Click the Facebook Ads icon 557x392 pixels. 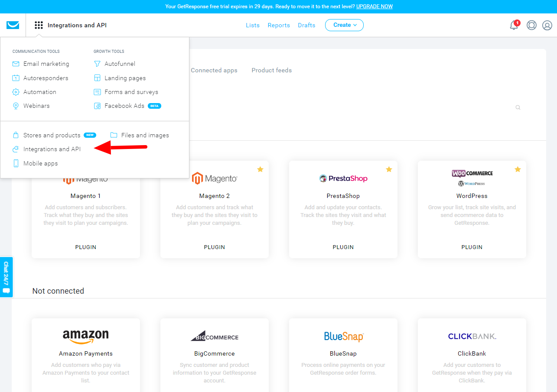(97, 106)
